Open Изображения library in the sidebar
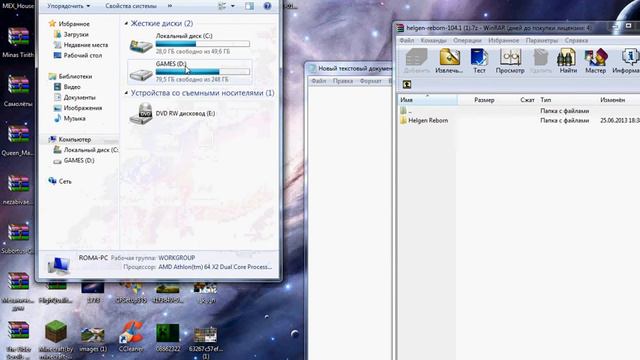Screen dimensions: 640x360 [x=82, y=108]
